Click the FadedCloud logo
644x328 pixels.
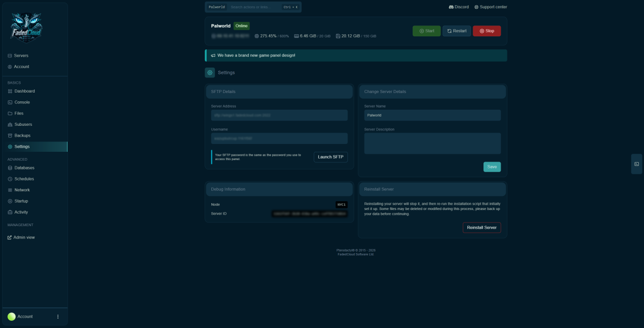(x=26, y=27)
